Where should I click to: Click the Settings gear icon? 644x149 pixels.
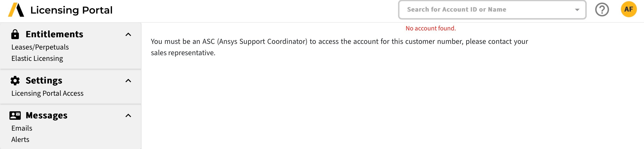coord(15,80)
